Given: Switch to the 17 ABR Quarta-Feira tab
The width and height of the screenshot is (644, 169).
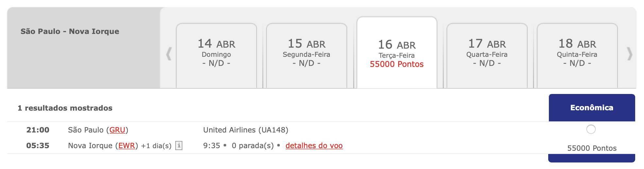Looking at the screenshot, I should (x=487, y=55).
